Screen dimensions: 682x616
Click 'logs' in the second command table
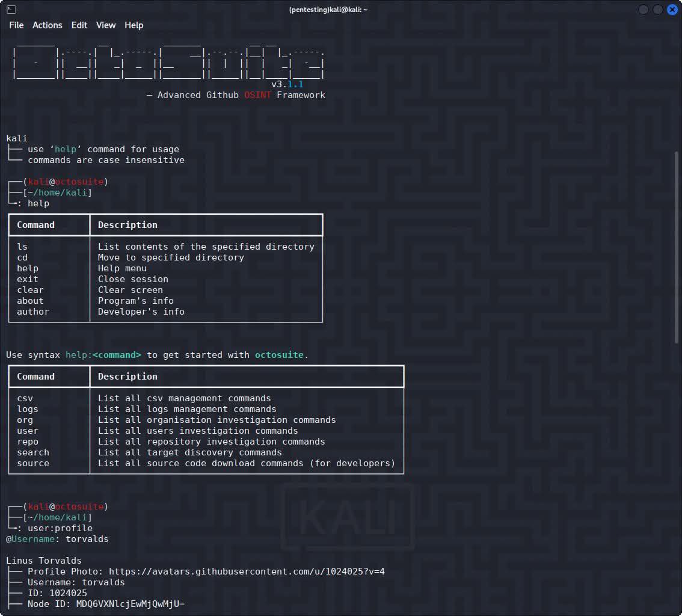pyautogui.click(x=28, y=409)
